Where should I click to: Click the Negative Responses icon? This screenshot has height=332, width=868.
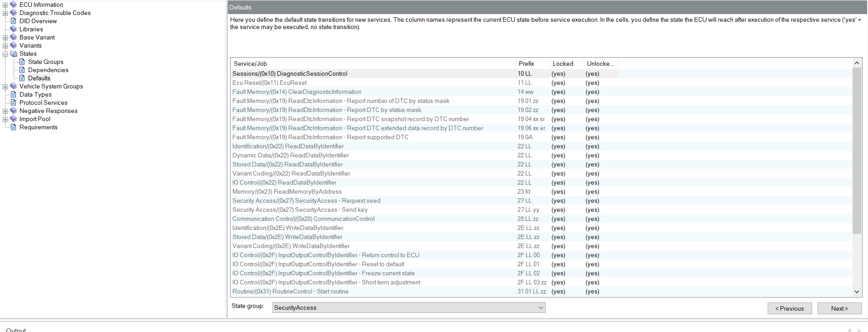(14, 111)
